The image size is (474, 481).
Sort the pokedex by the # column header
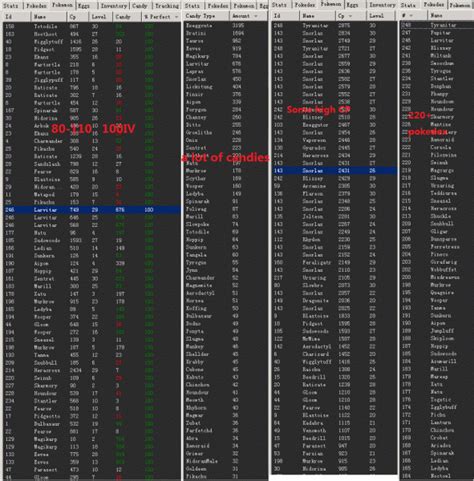(x=413, y=16)
